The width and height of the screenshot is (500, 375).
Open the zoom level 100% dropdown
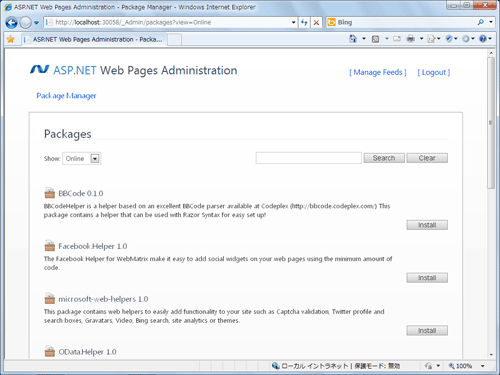482,366
